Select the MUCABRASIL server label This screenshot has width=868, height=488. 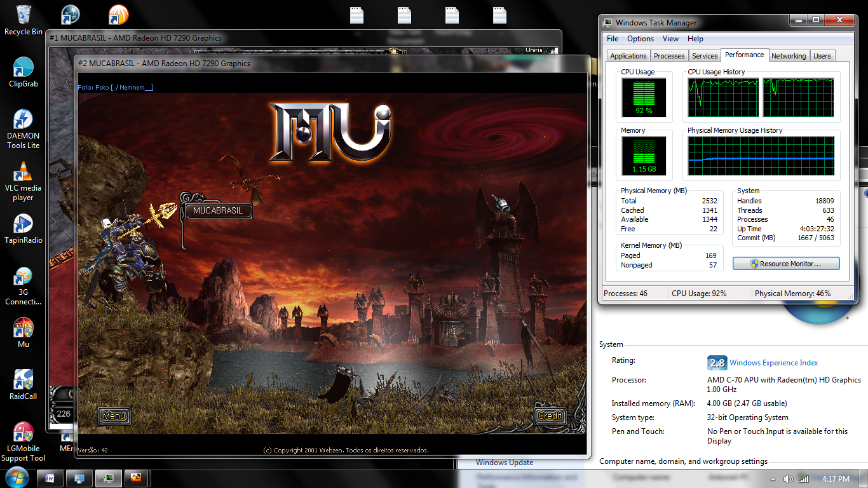217,210
